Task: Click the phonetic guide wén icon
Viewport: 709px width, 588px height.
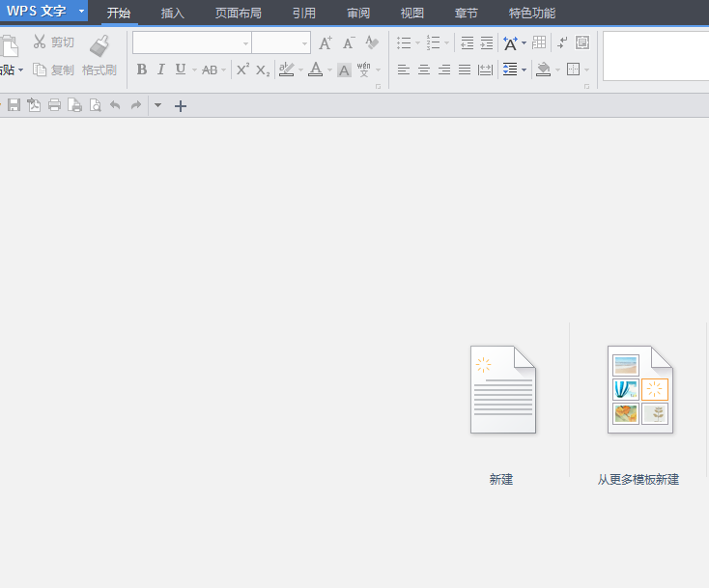Action: [364, 70]
